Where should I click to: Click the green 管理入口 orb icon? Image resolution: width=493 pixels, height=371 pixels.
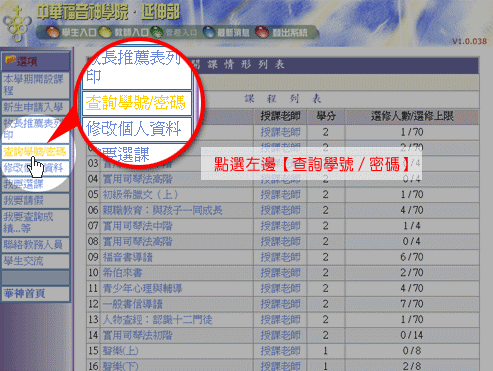(x=157, y=32)
